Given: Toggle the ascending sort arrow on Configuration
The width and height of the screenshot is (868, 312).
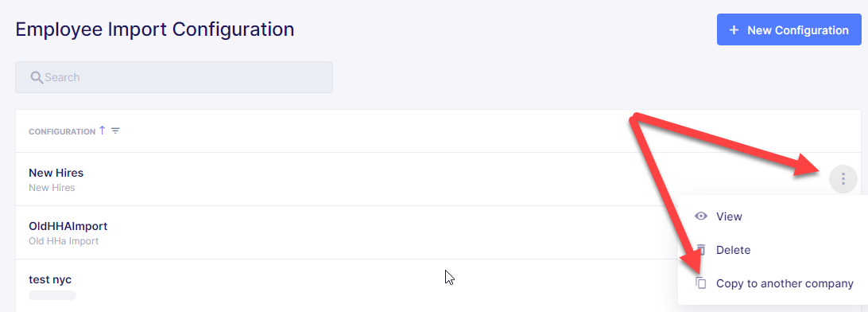Looking at the screenshot, I should pos(102,131).
